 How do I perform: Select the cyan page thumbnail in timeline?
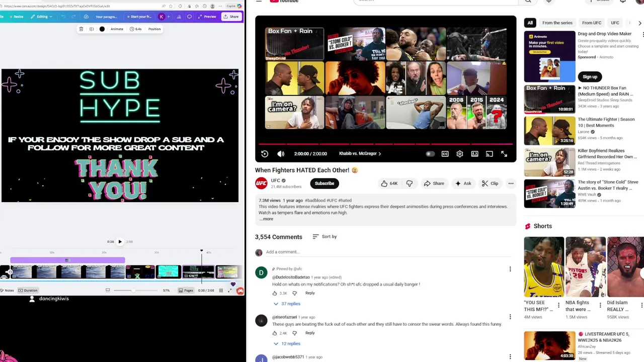coord(169,272)
